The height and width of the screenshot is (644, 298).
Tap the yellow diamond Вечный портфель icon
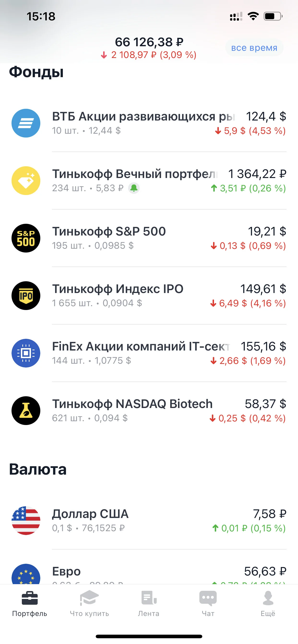[26, 180]
